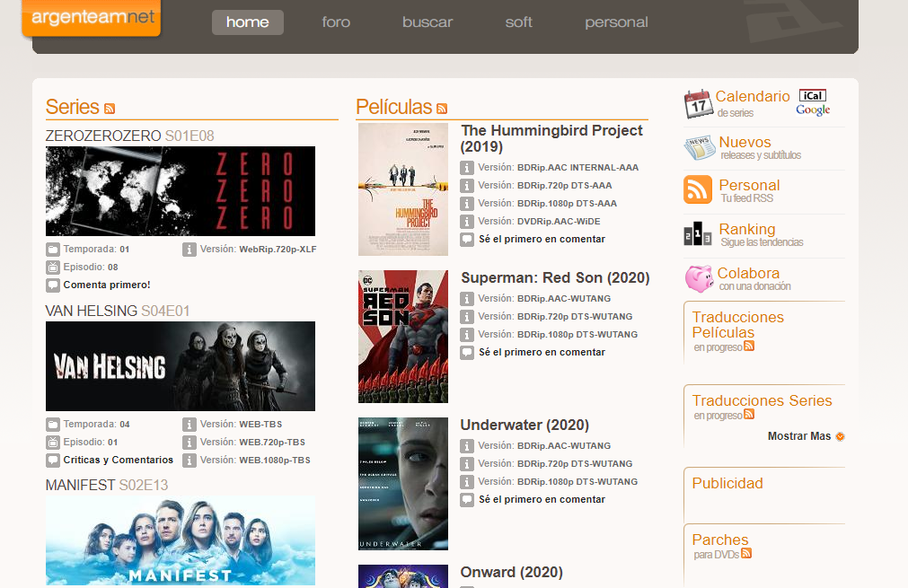Image resolution: width=908 pixels, height=588 pixels.
Task: Click Temporada folder icon for ZeroZeroZero
Action: 53,250
